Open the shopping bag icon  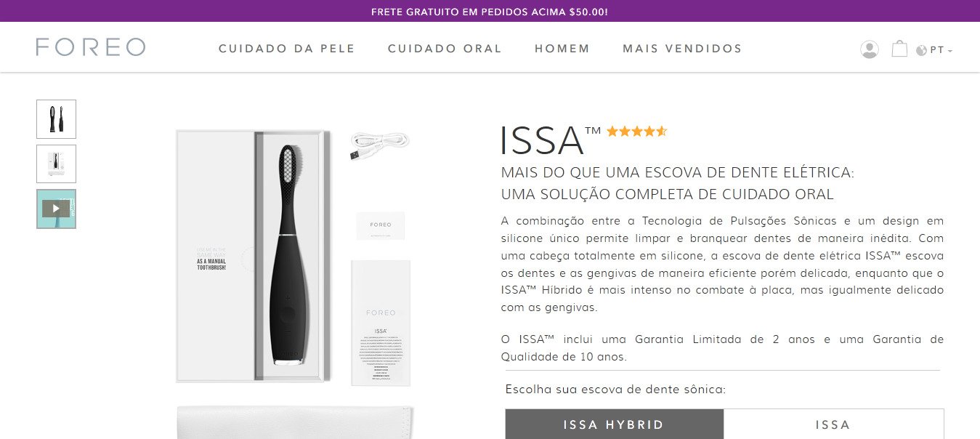pyautogui.click(x=899, y=49)
